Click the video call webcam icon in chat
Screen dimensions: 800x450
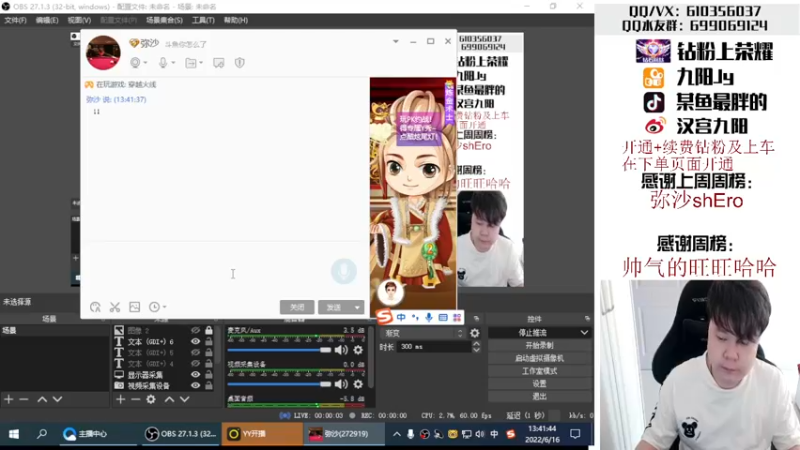tap(135, 63)
